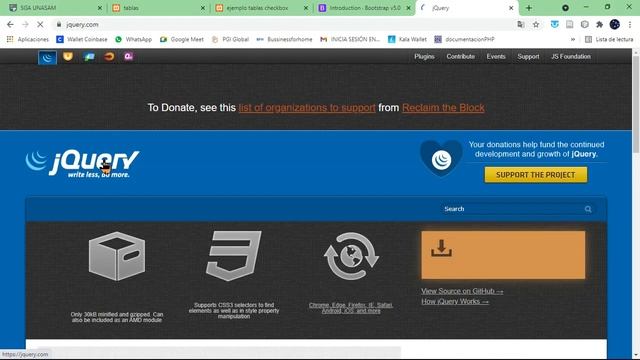Click the jquery.com address bar

286,24
